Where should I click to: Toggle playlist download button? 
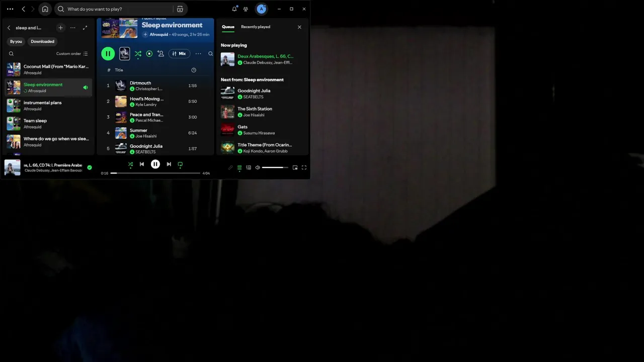pyautogui.click(x=149, y=54)
